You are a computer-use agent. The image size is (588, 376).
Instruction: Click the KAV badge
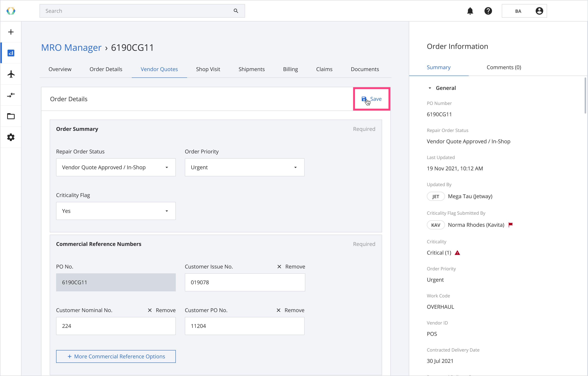(436, 225)
